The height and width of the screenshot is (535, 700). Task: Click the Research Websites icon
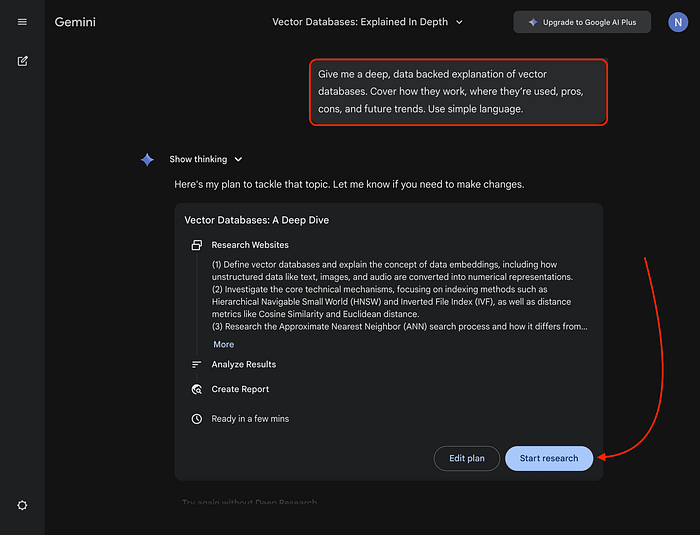197,245
